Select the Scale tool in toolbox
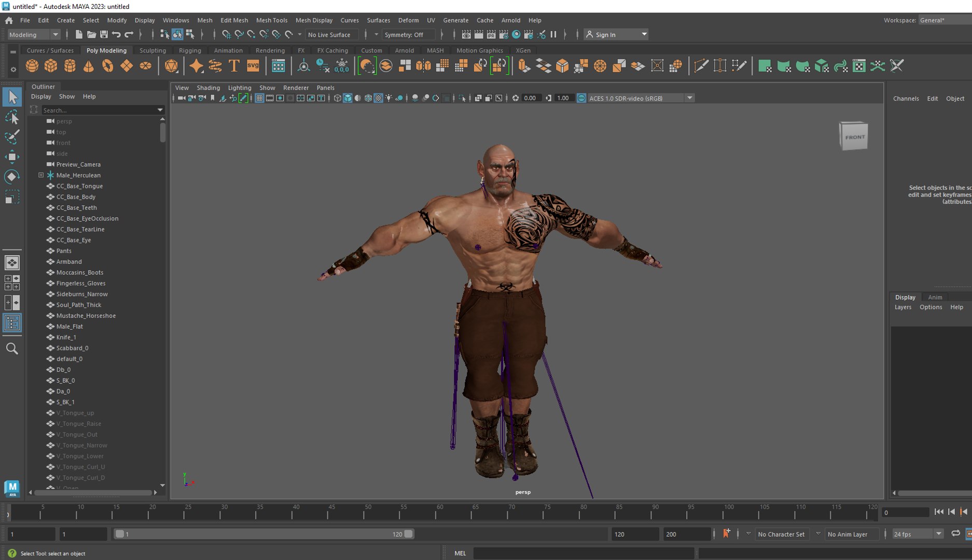 click(x=12, y=197)
